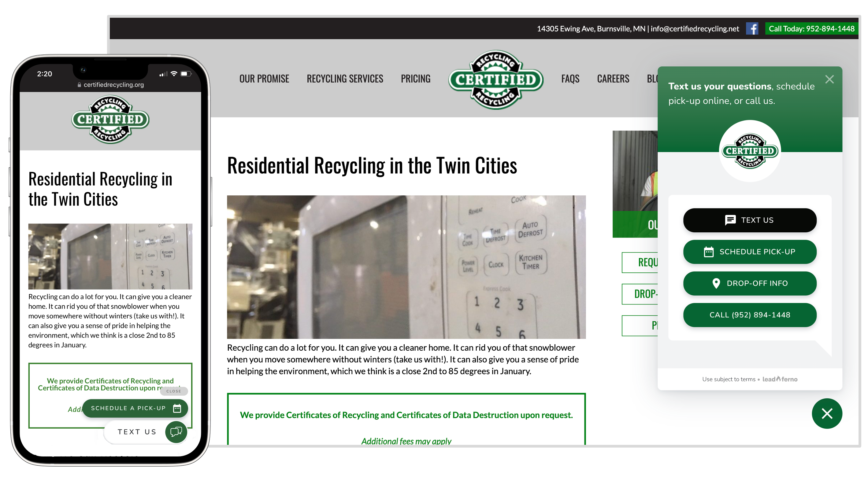The image size is (868, 480).
Task: Expand the FAQs navigation section
Action: pyautogui.click(x=569, y=77)
